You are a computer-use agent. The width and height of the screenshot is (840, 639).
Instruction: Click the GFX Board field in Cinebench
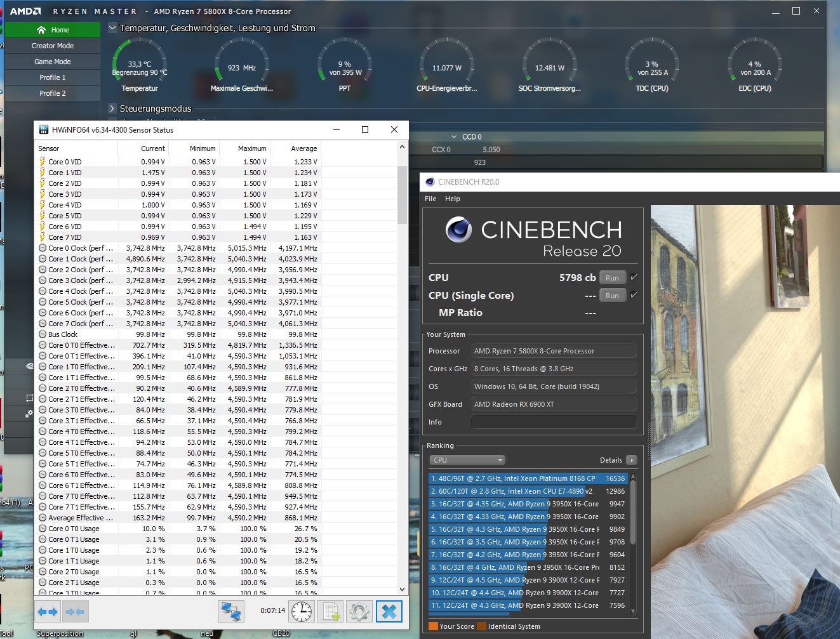tap(554, 404)
